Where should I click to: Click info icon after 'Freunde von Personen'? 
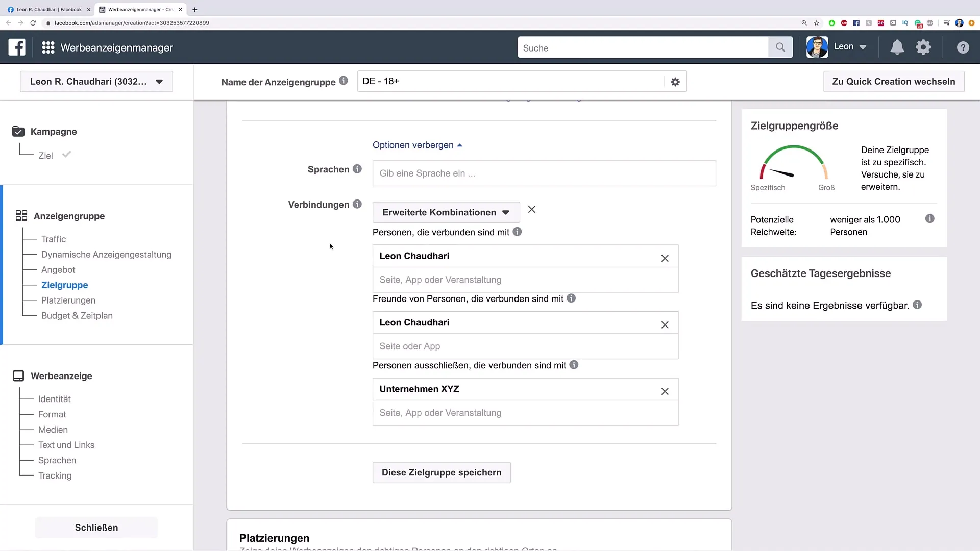571,298
